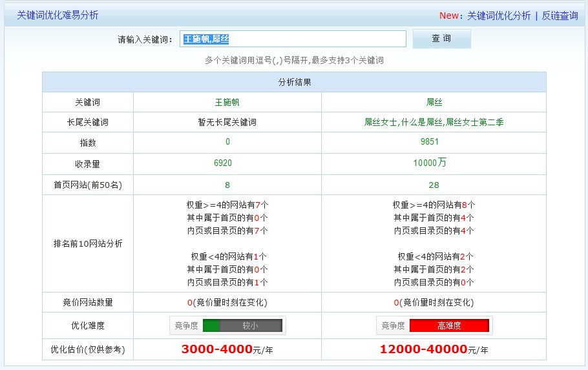Viewport: 588px width, 370px height.
Task: Select the index value 0 for 王施帆
Action: (227, 141)
